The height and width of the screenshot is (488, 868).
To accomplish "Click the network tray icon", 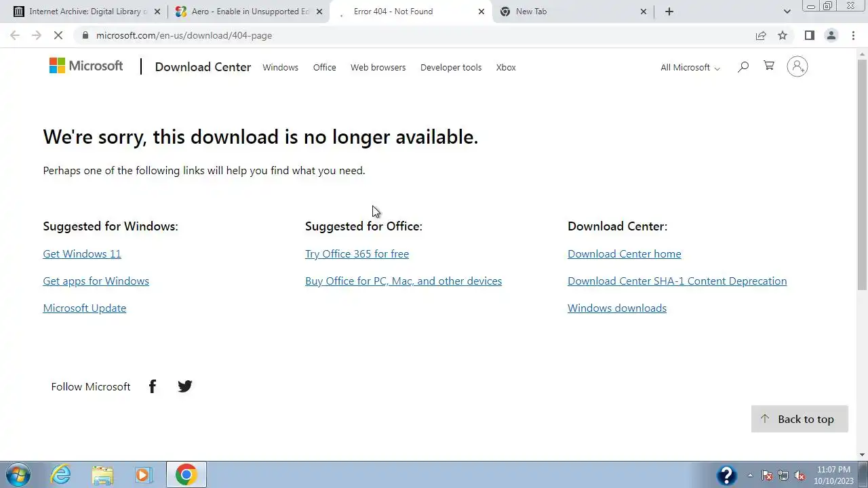I will click(x=783, y=475).
